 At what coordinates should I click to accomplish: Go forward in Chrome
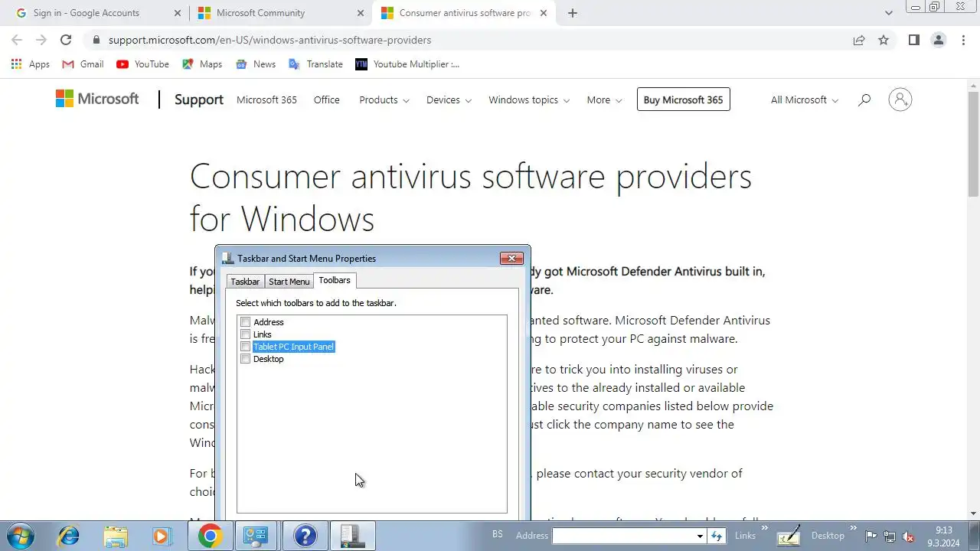click(41, 40)
